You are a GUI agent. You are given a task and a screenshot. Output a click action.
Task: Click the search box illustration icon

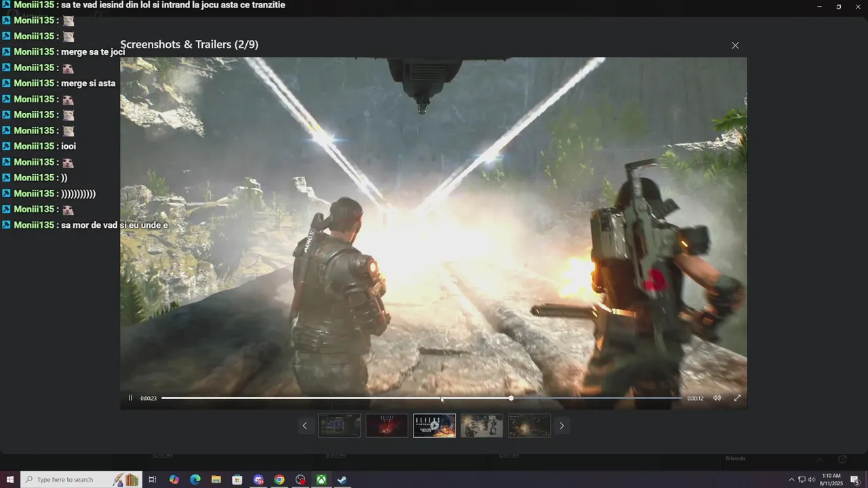point(127,480)
